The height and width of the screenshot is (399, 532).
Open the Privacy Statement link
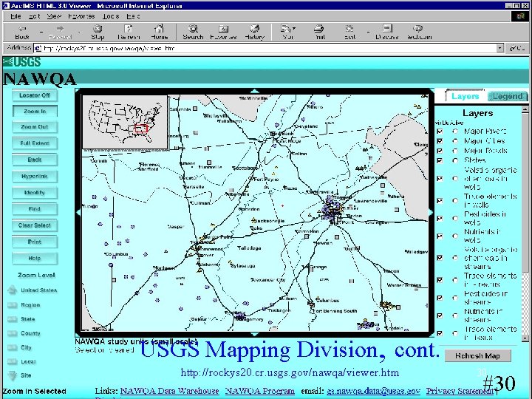460,391
